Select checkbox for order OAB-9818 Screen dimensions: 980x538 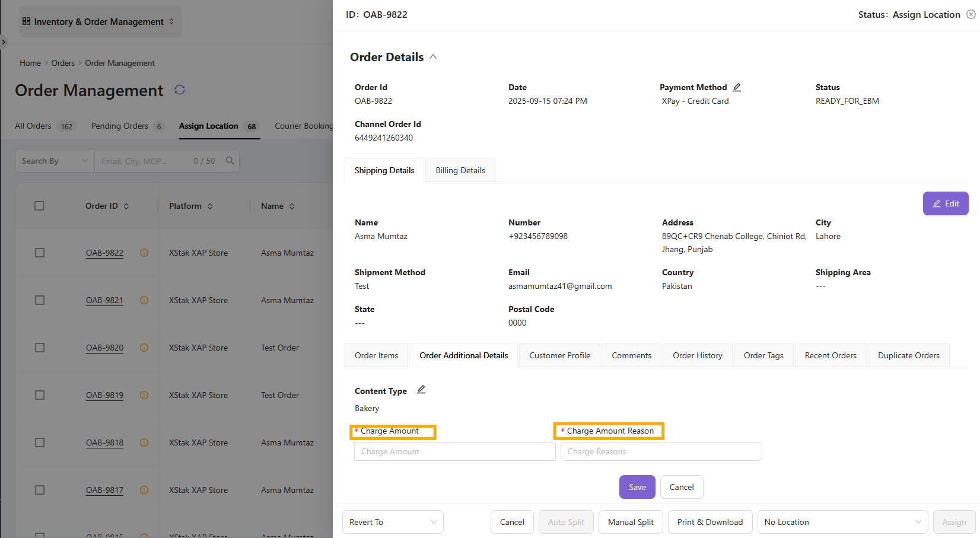(x=40, y=443)
